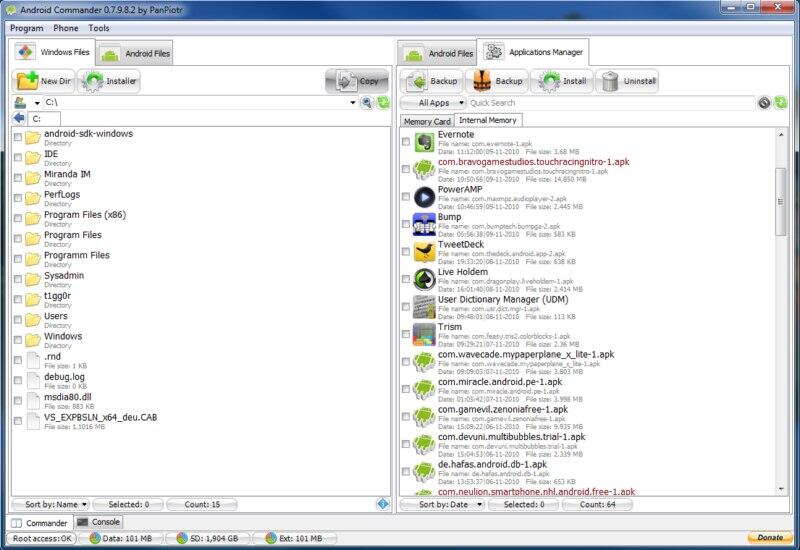Click the green refresh icon beside Quick Search

(x=781, y=103)
